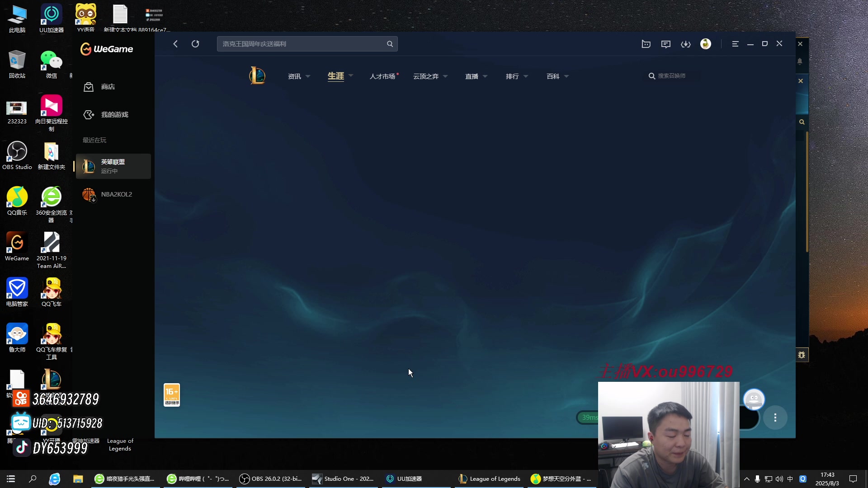
Task: Go back with WeGame back arrow
Action: coord(175,44)
